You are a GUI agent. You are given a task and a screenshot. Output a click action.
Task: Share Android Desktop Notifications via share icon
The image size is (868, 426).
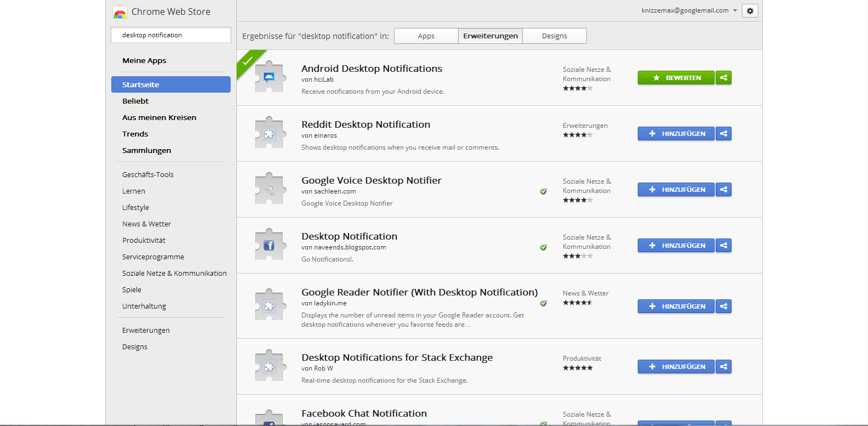pyautogui.click(x=723, y=78)
